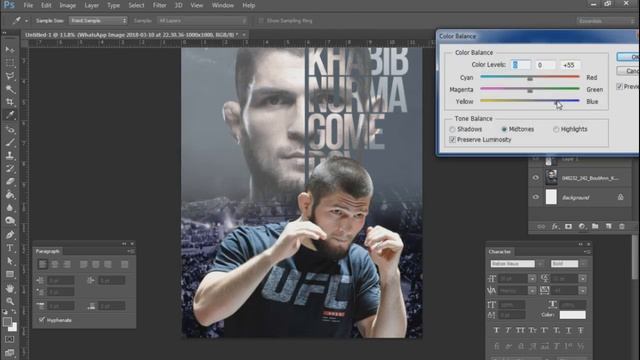
Task: Select the Rectangular Marquee tool
Action: [10, 62]
